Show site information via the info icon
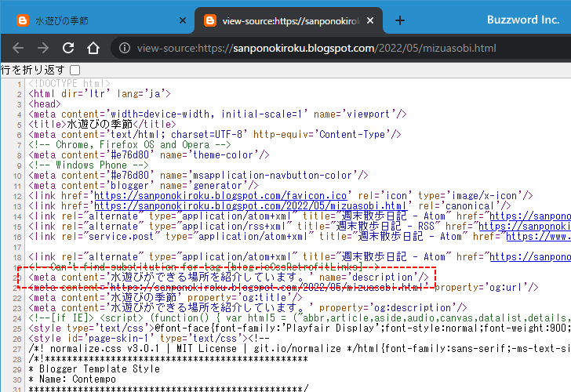The width and height of the screenshot is (571, 392). tap(125, 48)
